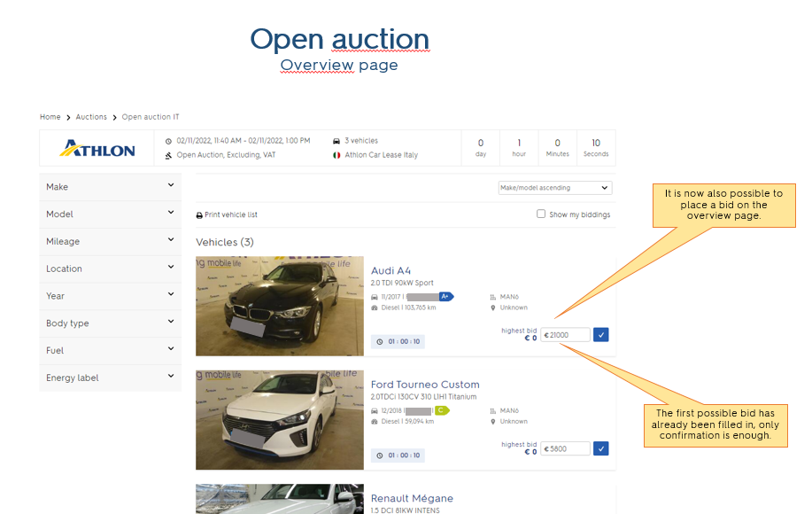Click the fuel icon beside Diesel 59,094 km
Screen dimensions: 812x514
[375, 422]
